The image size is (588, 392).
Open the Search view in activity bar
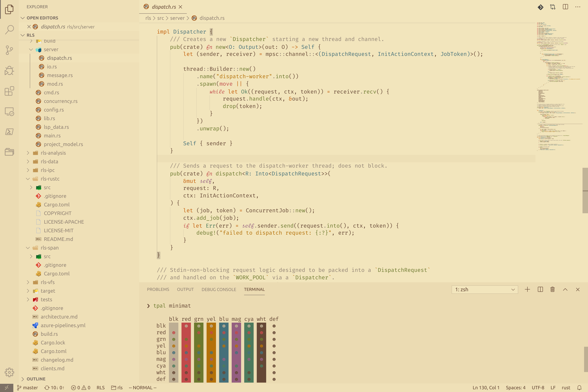tap(9, 30)
